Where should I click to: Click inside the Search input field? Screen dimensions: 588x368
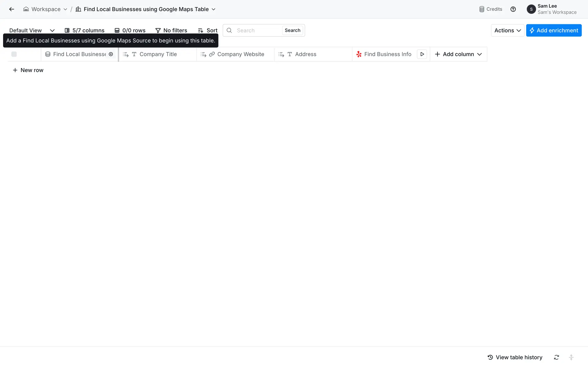click(x=257, y=30)
